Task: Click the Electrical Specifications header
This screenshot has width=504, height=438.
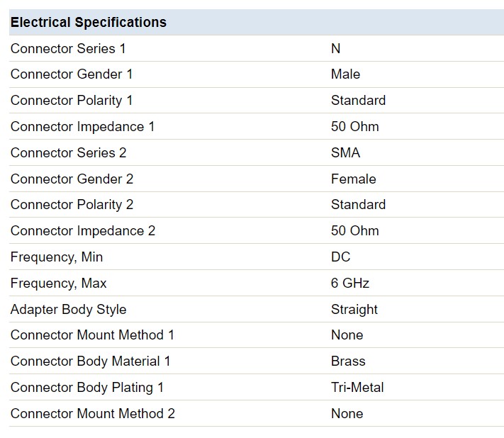Action: (89, 22)
